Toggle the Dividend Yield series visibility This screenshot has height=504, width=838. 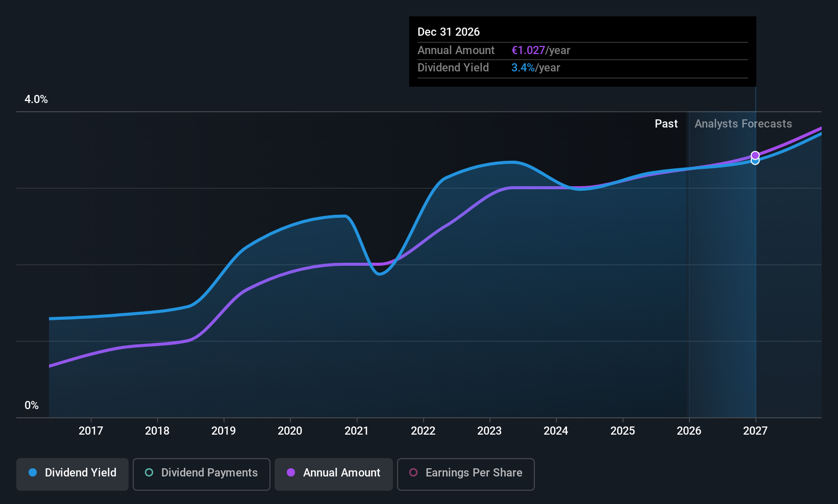72,473
